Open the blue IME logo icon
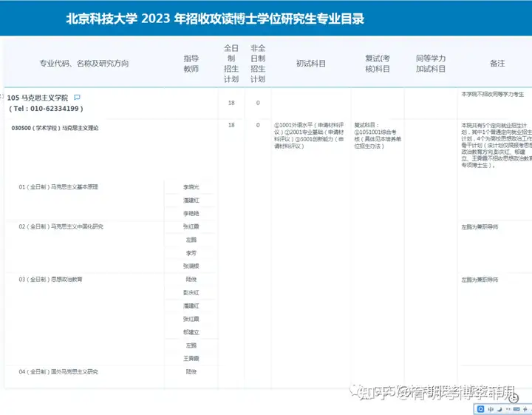Screen dimensions: 532x415 point(480,409)
